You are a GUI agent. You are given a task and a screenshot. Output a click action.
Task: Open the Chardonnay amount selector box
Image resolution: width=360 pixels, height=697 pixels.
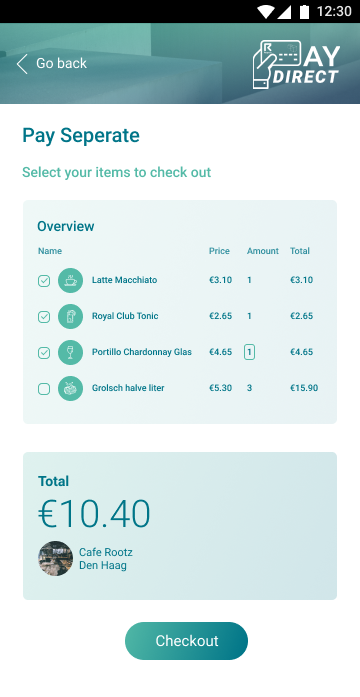tap(249, 353)
